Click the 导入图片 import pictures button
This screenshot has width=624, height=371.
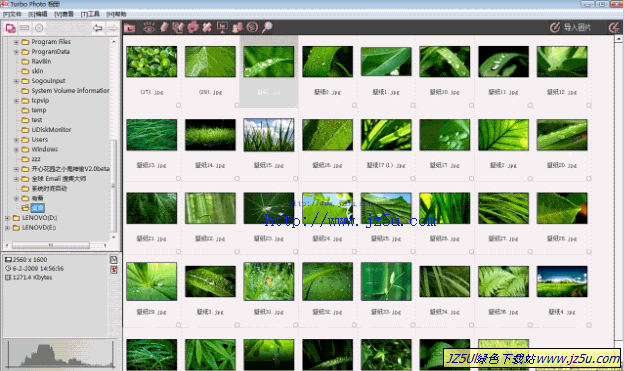(570, 27)
